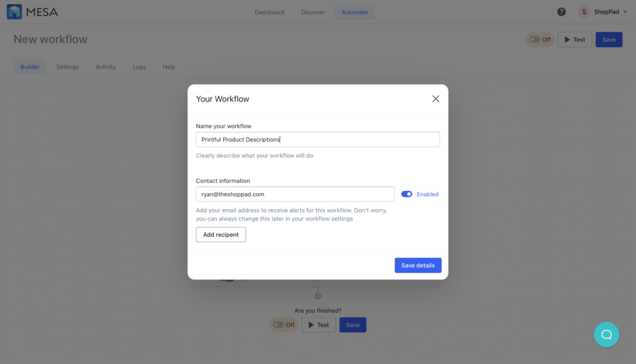Click the Save details button
The image size is (636, 364).
pyautogui.click(x=418, y=265)
